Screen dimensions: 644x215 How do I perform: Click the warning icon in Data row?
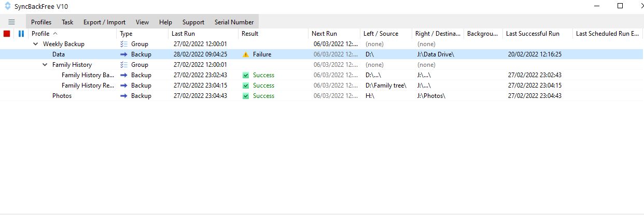(246, 54)
